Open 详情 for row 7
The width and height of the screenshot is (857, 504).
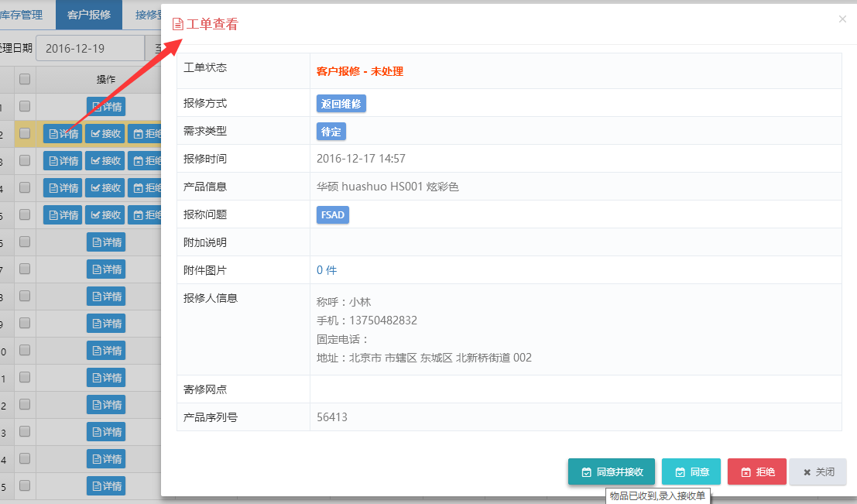click(106, 269)
